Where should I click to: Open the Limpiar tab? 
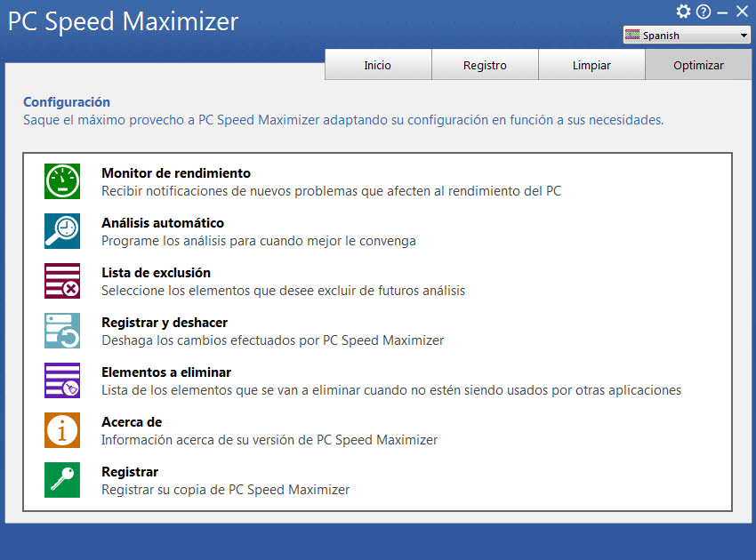(591, 65)
